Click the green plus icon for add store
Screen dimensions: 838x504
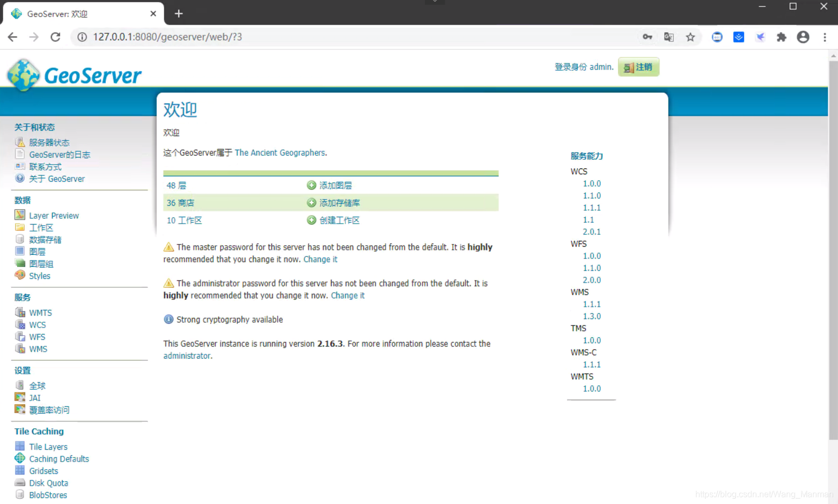coord(311,203)
